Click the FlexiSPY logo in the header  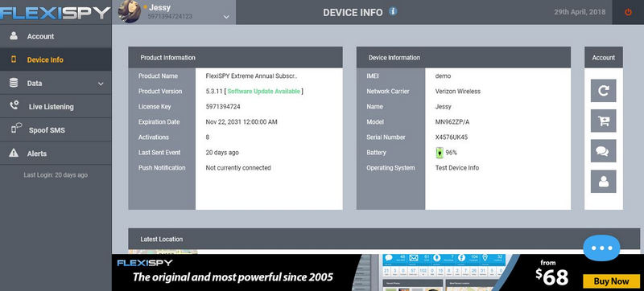pos(55,13)
